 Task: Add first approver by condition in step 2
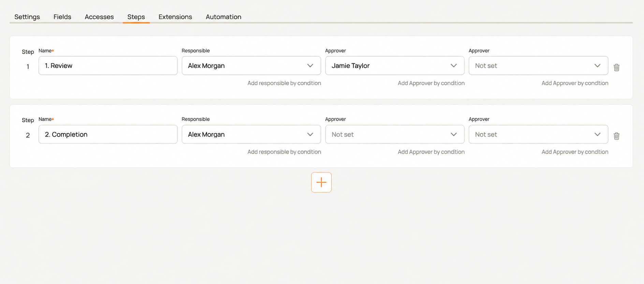[431, 152]
